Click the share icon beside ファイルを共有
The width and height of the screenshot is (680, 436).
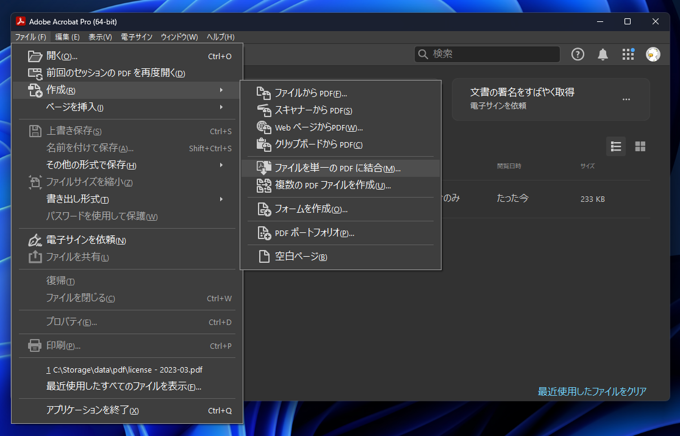[35, 257]
